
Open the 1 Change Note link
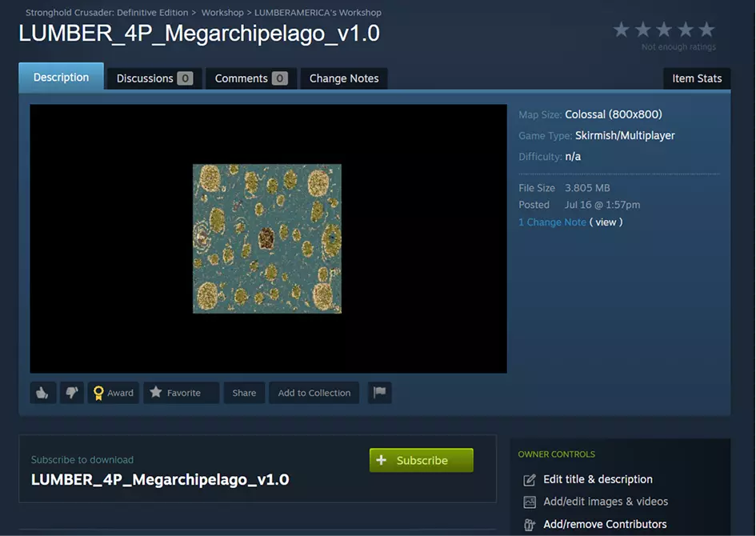(x=552, y=222)
